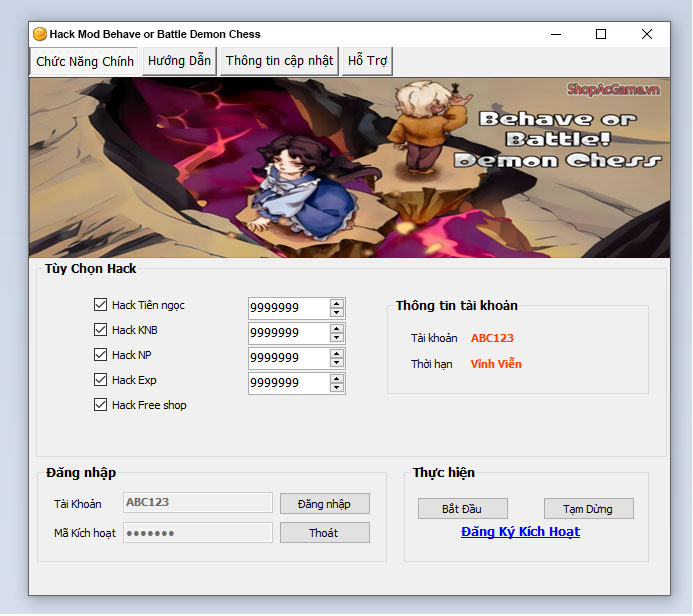Image resolution: width=693 pixels, height=616 pixels.
Task: Toggle the Hack KNB checkbox
Action: [100, 330]
